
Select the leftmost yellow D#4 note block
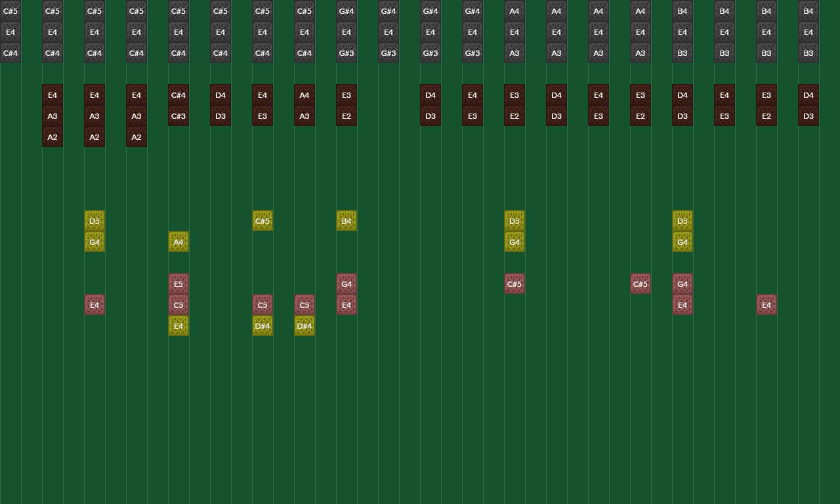[262, 326]
